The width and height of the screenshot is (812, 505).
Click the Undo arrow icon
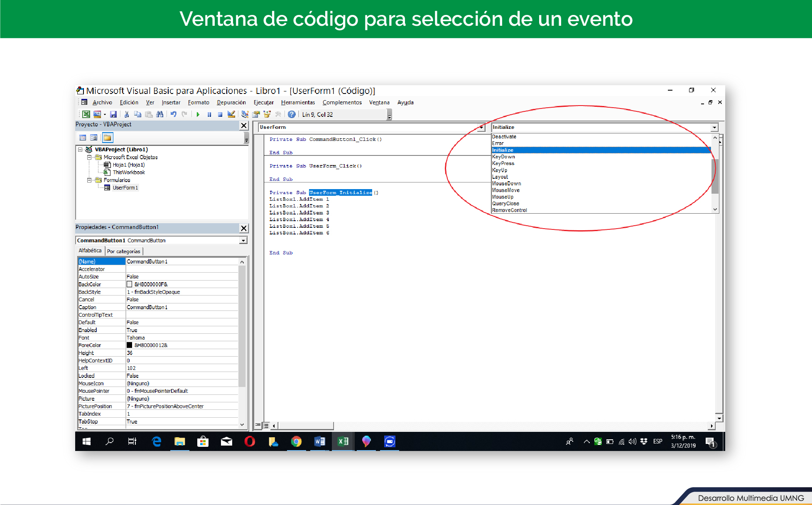pyautogui.click(x=173, y=114)
